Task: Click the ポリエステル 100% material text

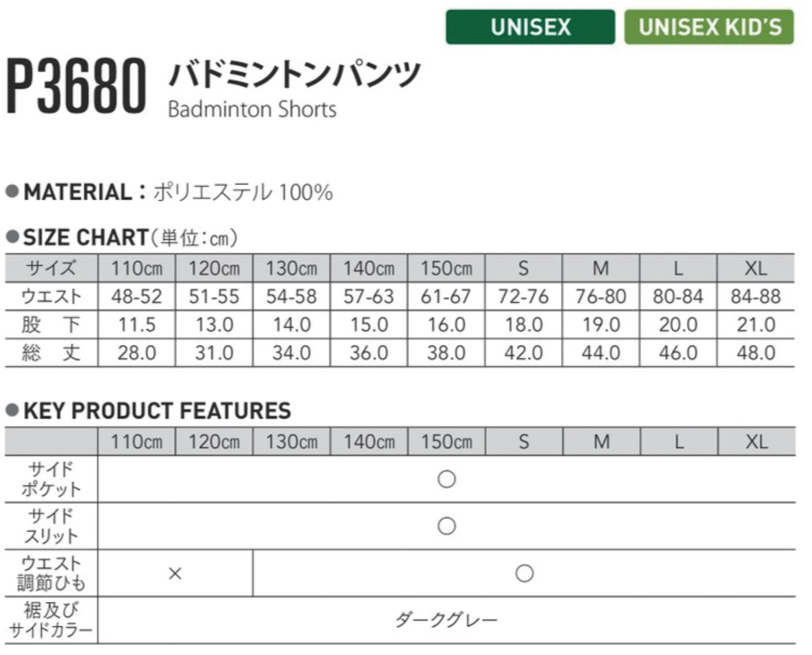Action: pyautogui.click(x=243, y=192)
